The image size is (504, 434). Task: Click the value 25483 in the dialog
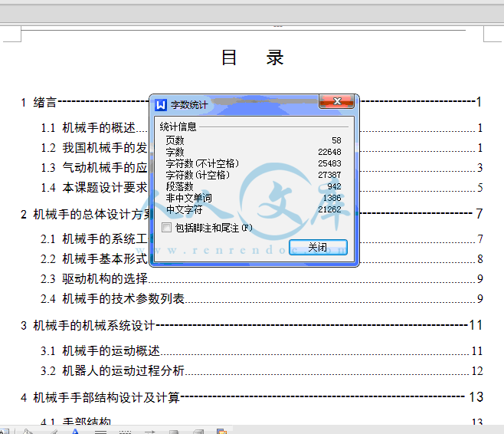coord(329,163)
